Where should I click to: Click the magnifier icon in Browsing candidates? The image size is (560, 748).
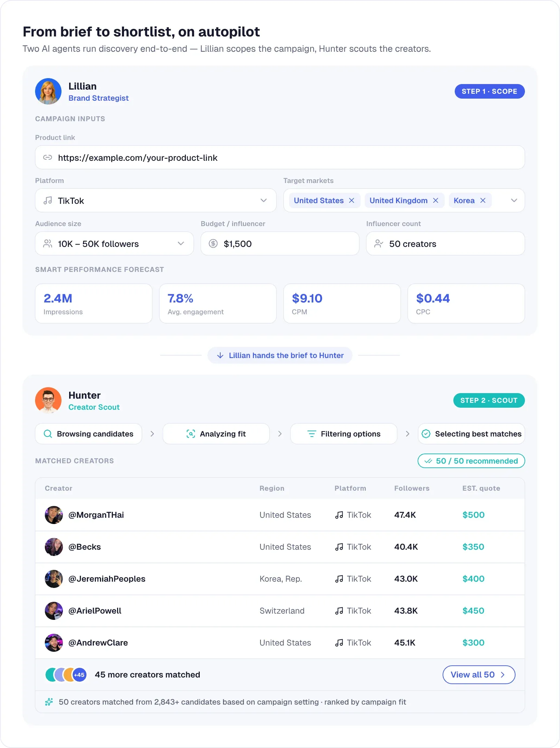pos(48,434)
